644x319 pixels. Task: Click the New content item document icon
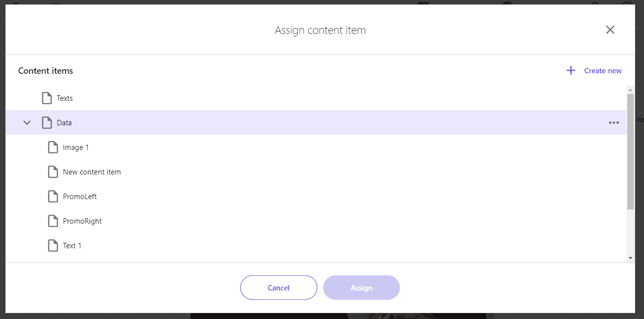(53, 172)
